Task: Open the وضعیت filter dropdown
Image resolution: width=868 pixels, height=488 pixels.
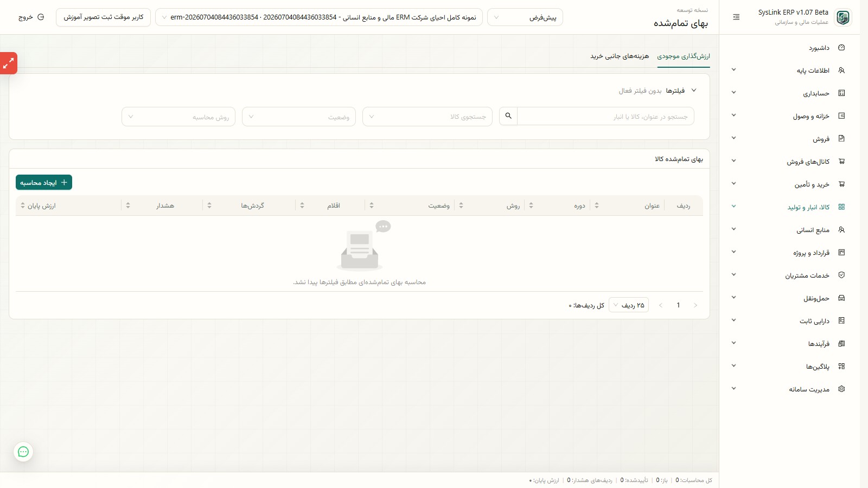Action: coord(299,117)
